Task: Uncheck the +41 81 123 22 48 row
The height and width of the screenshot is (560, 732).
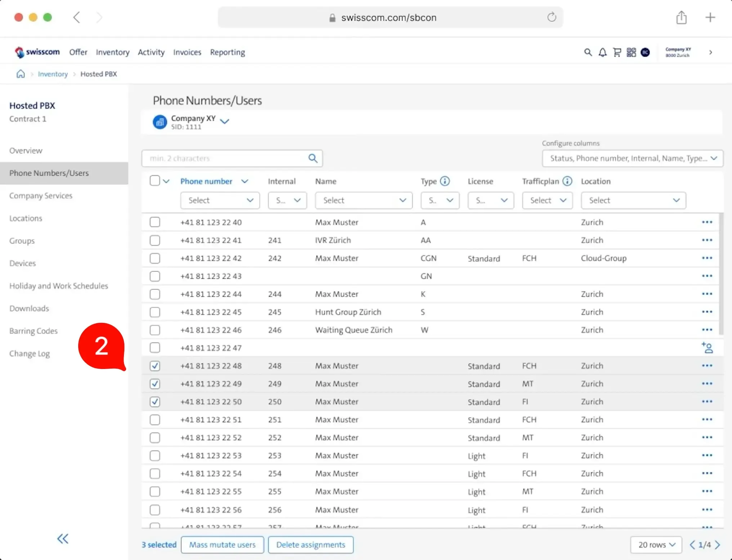Action: (x=155, y=366)
